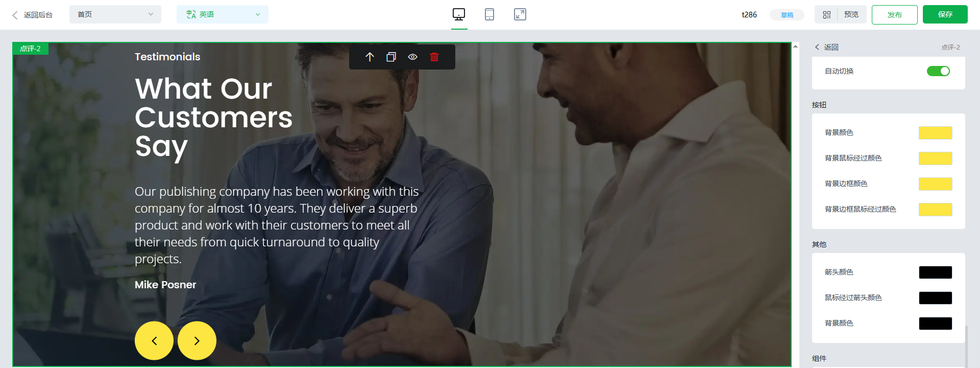This screenshot has height=368, width=980.
Task: Switch to tablet/mobile preview mode
Action: [489, 14]
